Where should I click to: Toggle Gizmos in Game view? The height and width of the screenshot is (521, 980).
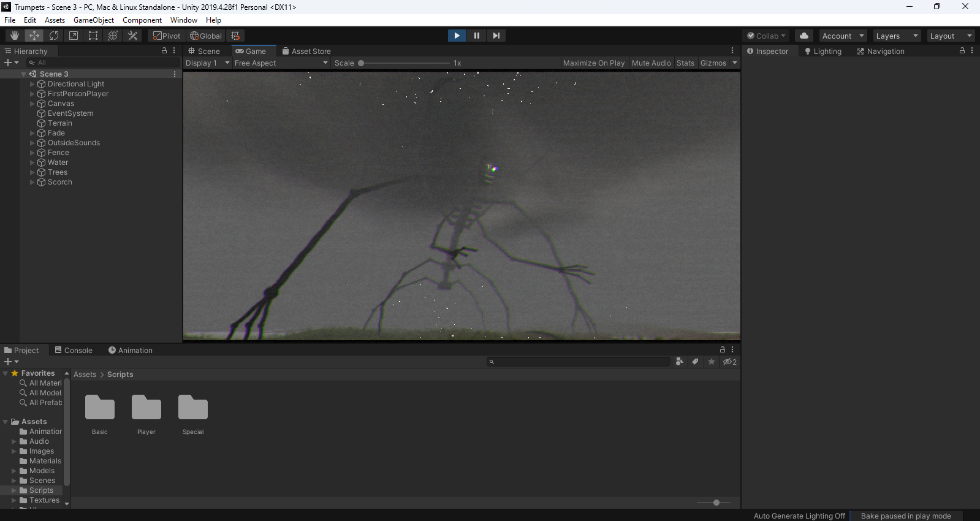[x=713, y=63]
